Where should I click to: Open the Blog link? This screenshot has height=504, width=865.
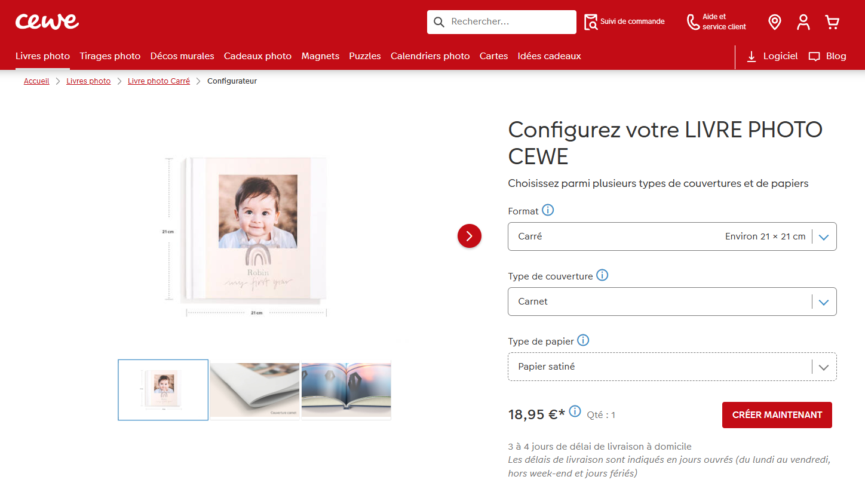[836, 56]
